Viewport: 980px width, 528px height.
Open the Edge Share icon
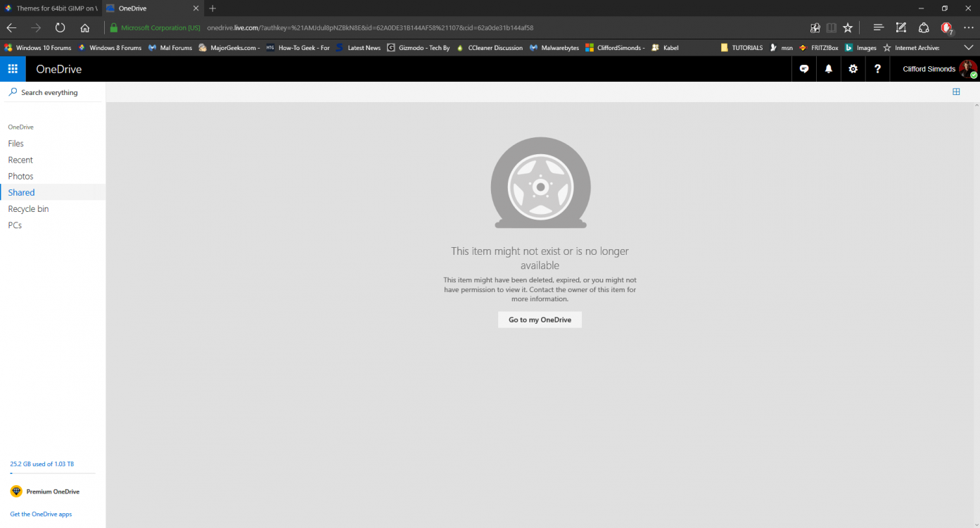point(924,27)
